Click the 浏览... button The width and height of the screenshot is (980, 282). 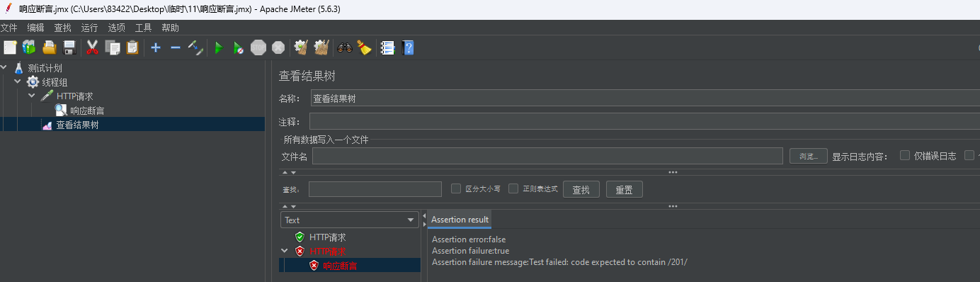click(809, 156)
